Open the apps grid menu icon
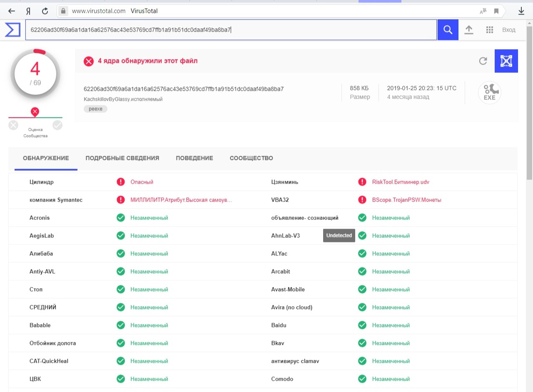533x392 pixels. tap(490, 30)
